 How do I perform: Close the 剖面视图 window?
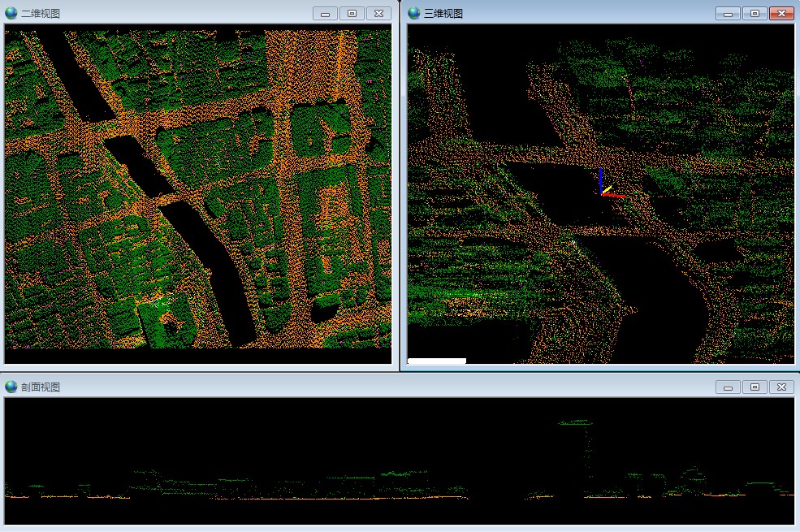coord(781,387)
